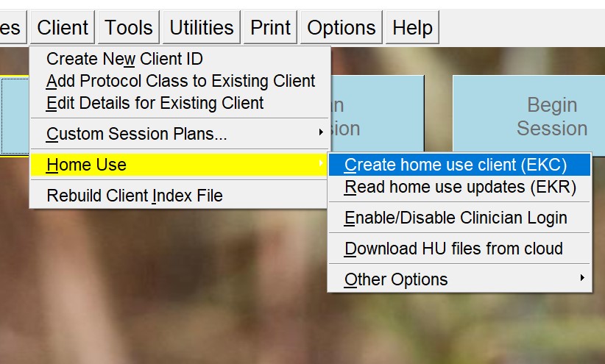
Task: Open the Tools menu
Action: (x=129, y=27)
